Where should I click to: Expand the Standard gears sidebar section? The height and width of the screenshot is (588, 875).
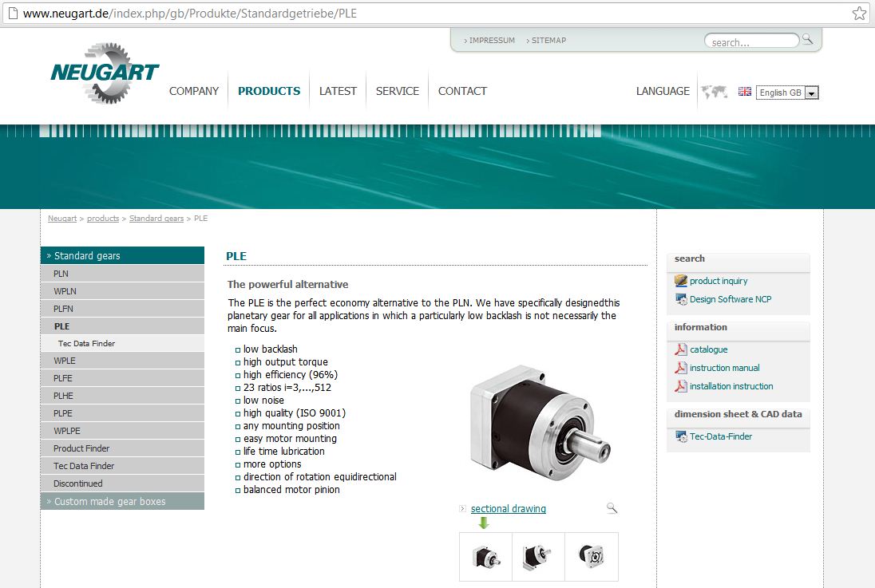(x=122, y=256)
